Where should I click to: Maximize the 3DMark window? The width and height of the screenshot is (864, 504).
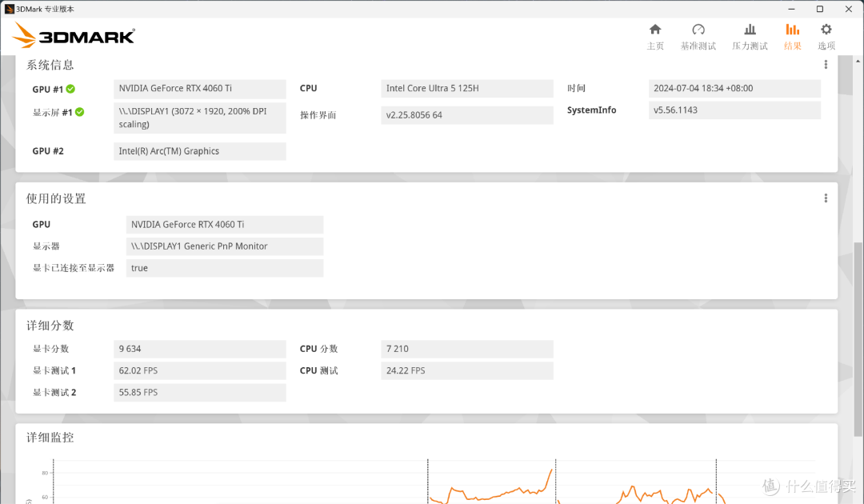coord(820,9)
